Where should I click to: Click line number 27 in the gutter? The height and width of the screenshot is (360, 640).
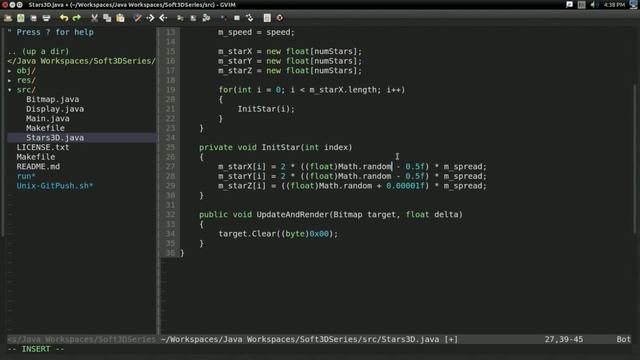click(170, 167)
